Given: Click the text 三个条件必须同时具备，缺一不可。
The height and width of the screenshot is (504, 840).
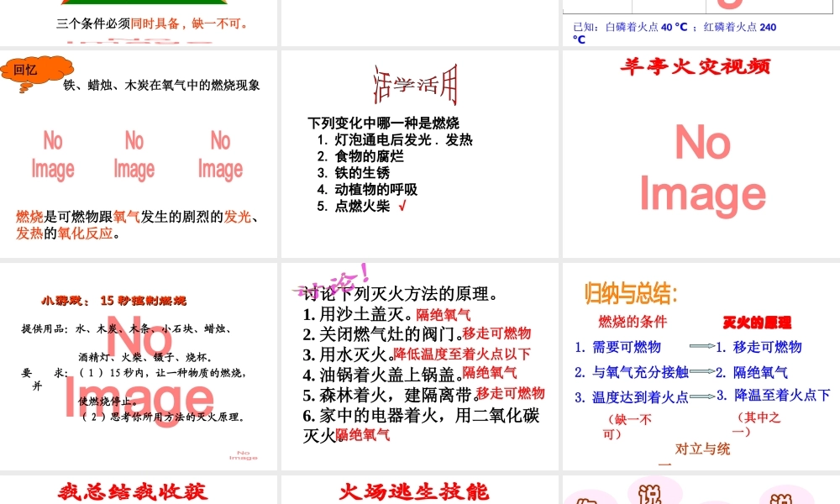Looking at the screenshot, I should coord(152,24).
